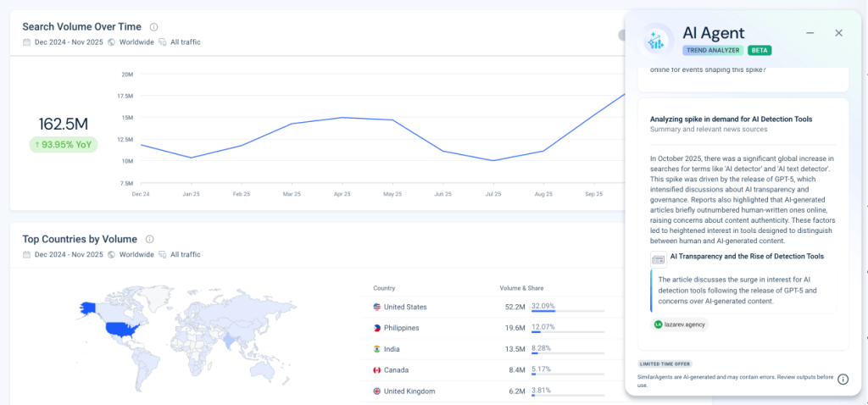Open the lazarev.agency source link
Image resolution: width=868 pixels, height=405 pixels.
tap(679, 324)
